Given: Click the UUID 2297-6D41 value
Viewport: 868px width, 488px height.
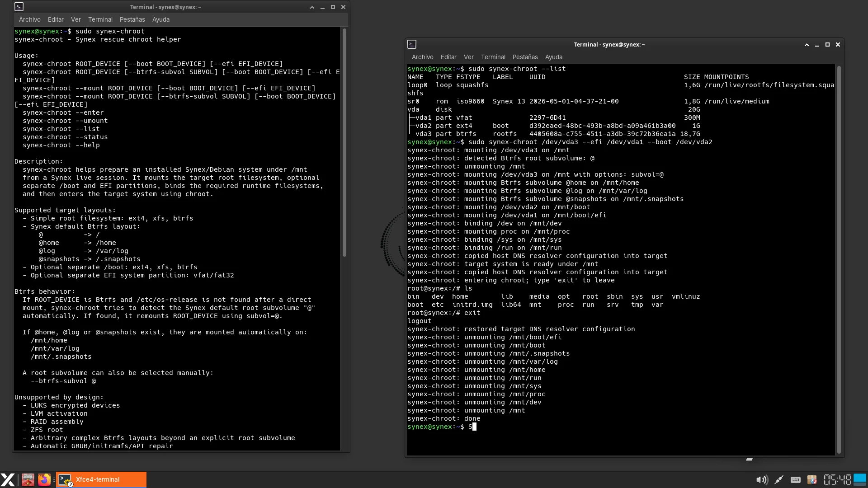Looking at the screenshot, I should pos(547,117).
